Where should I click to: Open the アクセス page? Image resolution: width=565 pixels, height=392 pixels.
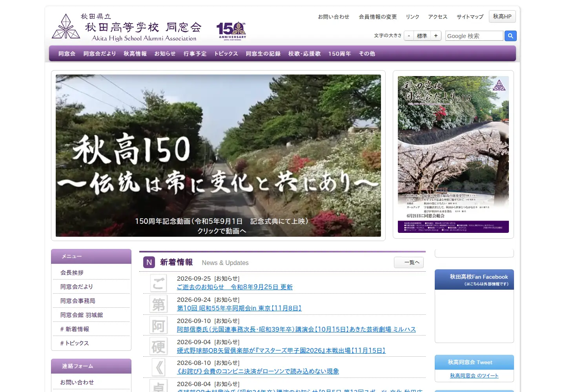(438, 17)
